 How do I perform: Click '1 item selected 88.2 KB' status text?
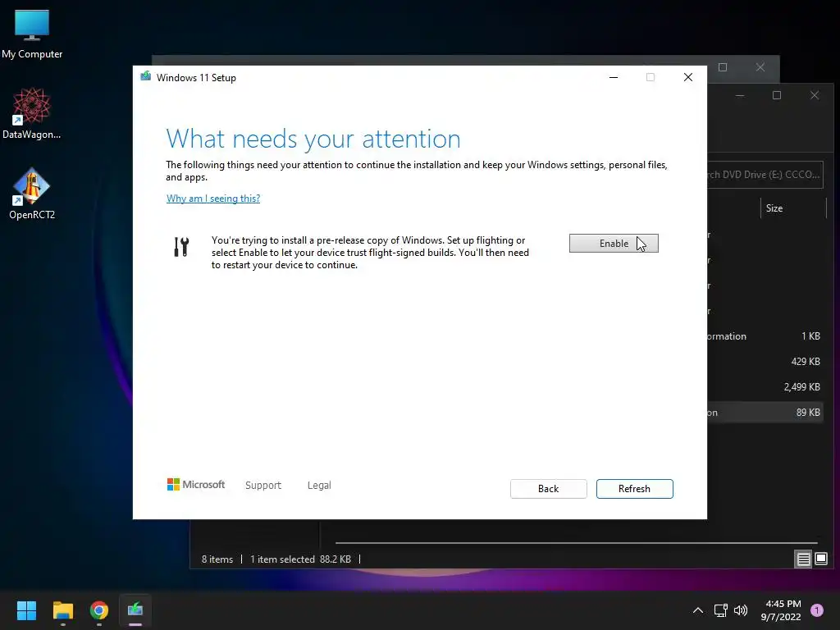(300, 559)
